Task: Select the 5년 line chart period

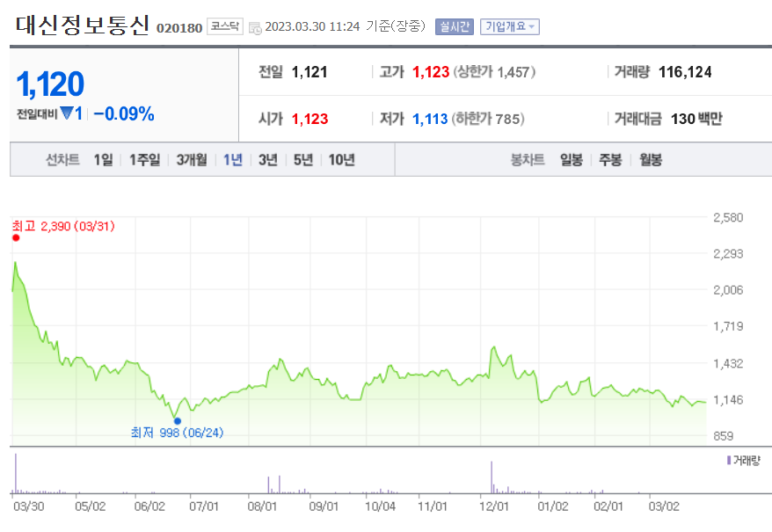Action: point(303,160)
